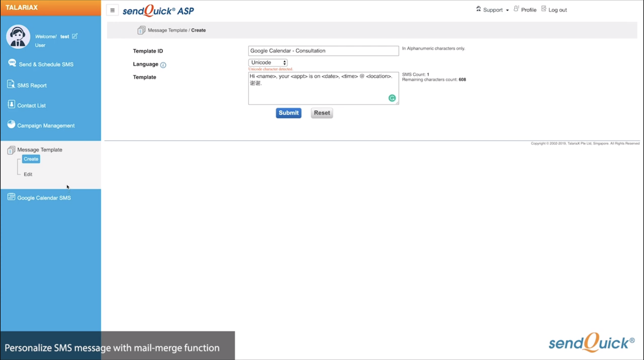Image resolution: width=644 pixels, height=360 pixels.
Task: Click the user avatar picture
Action: point(18,37)
